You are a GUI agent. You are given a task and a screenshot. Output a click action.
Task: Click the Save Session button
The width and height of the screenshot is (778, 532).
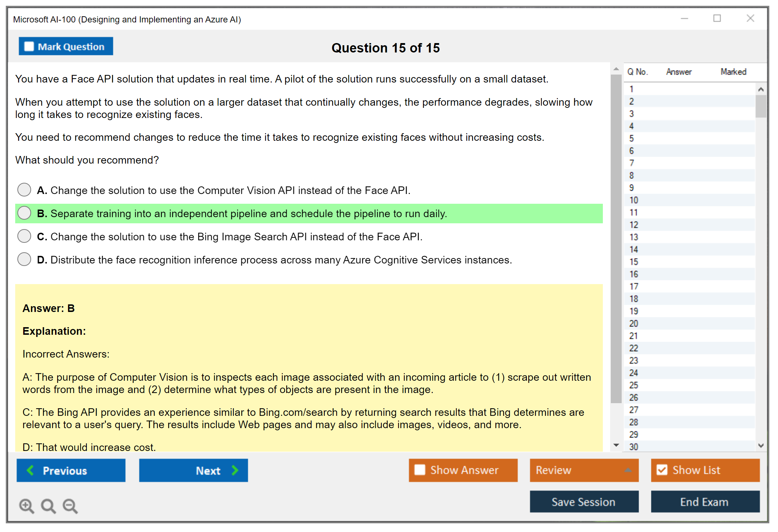coord(584,502)
